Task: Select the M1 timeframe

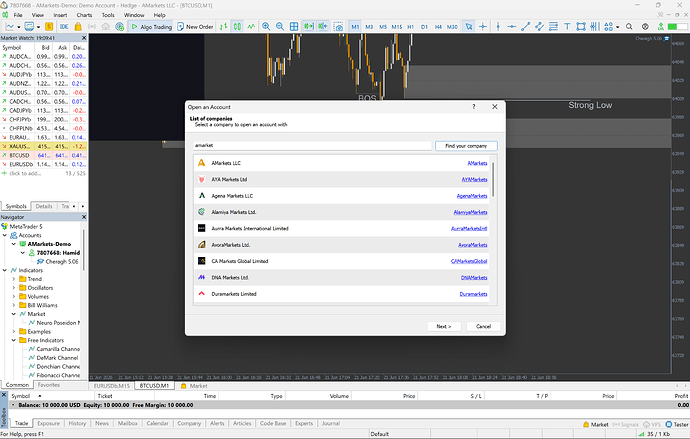Action: click(355, 27)
